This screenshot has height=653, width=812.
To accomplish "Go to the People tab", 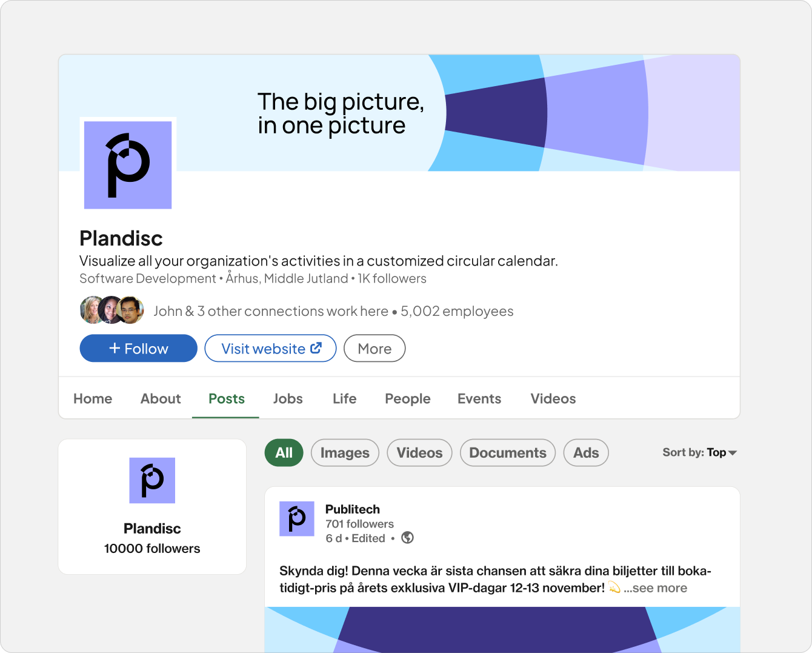I will 408,398.
